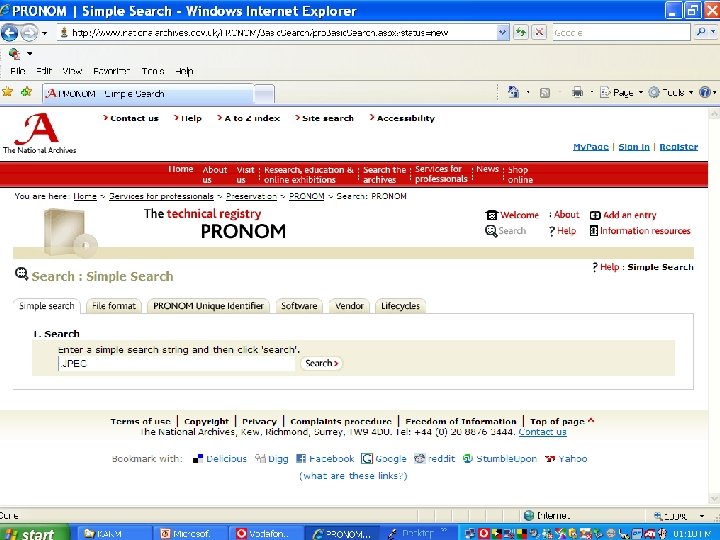Click the Preservation breadcrumb link

[251, 196]
